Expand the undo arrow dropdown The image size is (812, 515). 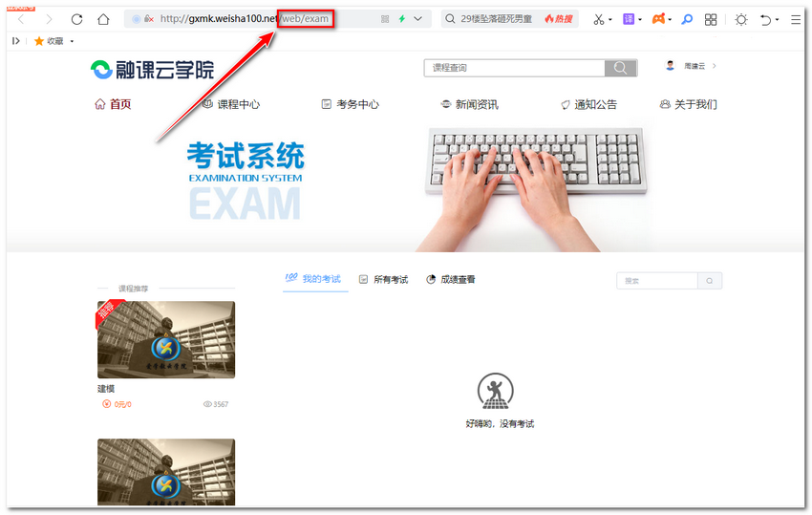coord(777,19)
